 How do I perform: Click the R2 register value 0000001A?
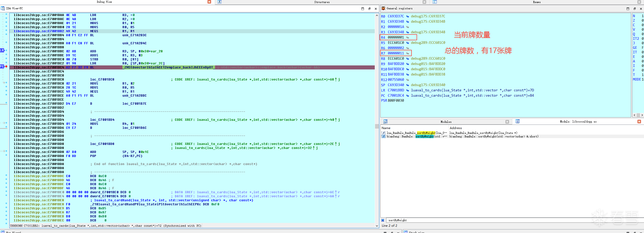coord(396,27)
